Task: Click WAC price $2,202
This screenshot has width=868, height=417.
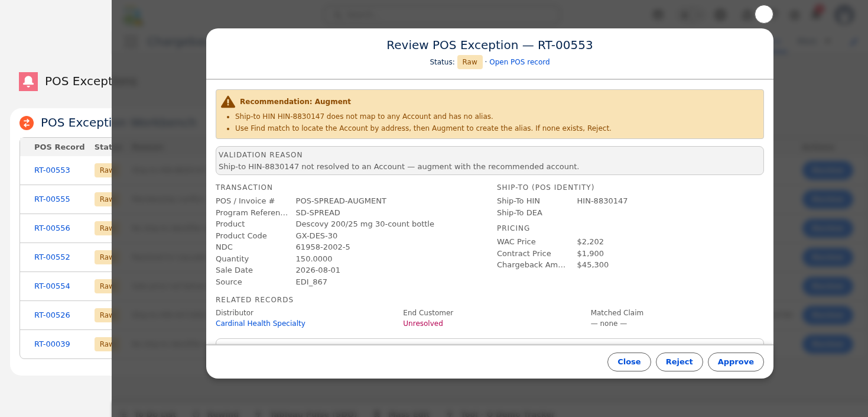Action: click(590, 242)
